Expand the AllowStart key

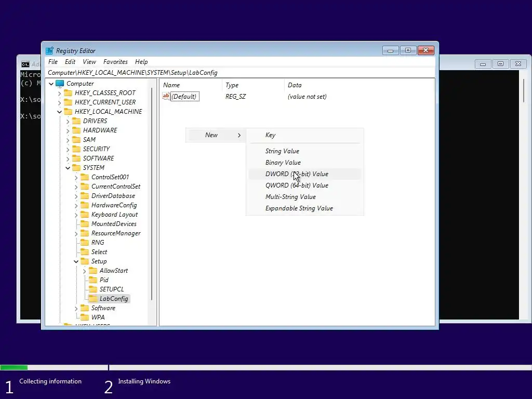[85, 271]
